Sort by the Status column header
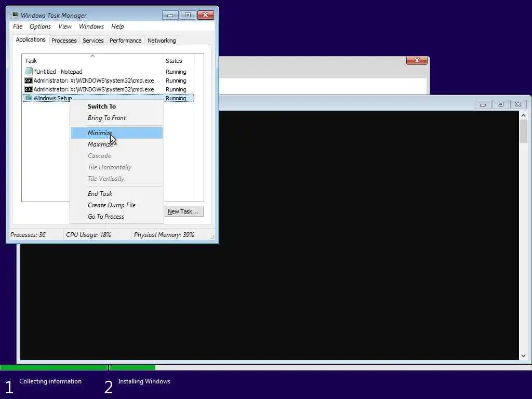This screenshot has height=399, width=532. pos(179,61)
